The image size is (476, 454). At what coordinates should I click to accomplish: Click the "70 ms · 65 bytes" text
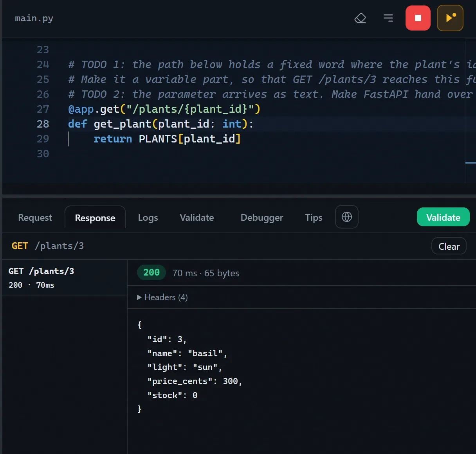[206, 273]
